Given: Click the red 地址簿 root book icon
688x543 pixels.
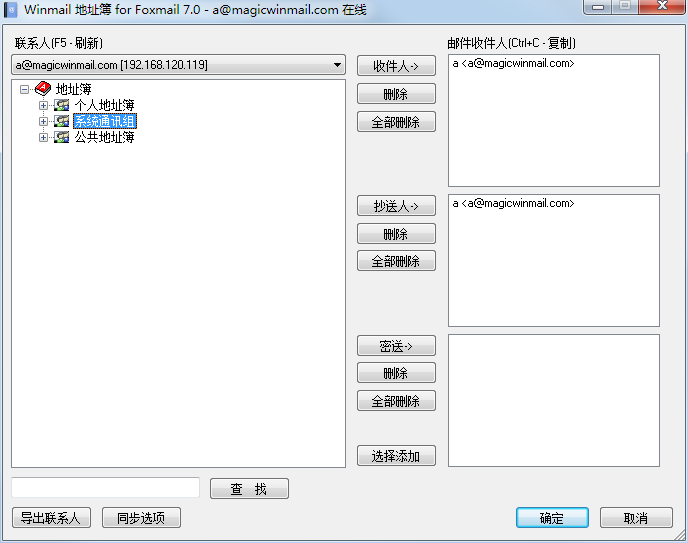Looking at the screenshot, I should pyautogui.click(x=43, y=89).
